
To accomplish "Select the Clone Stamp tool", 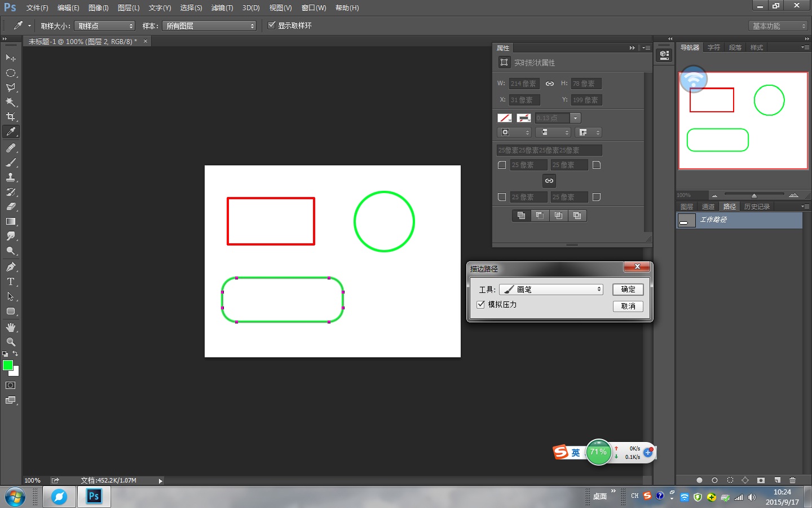I will pyautogui.click(x=10, y=177).
